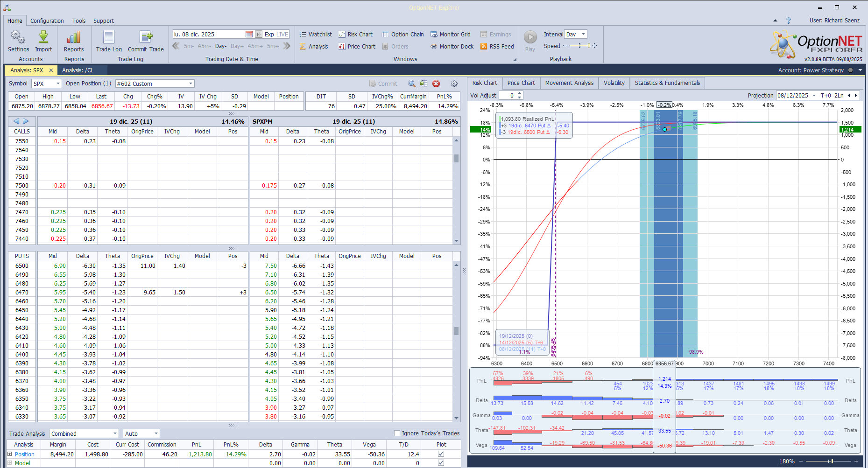Switch to the Movement Analysis tab

coord(569,83)
